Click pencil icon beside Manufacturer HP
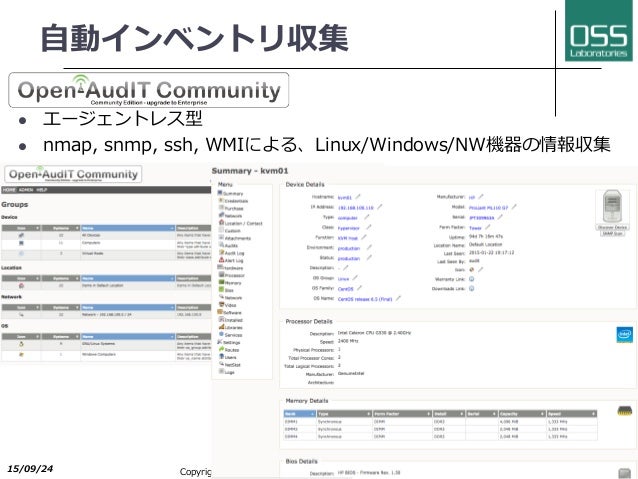 [481, 197]
